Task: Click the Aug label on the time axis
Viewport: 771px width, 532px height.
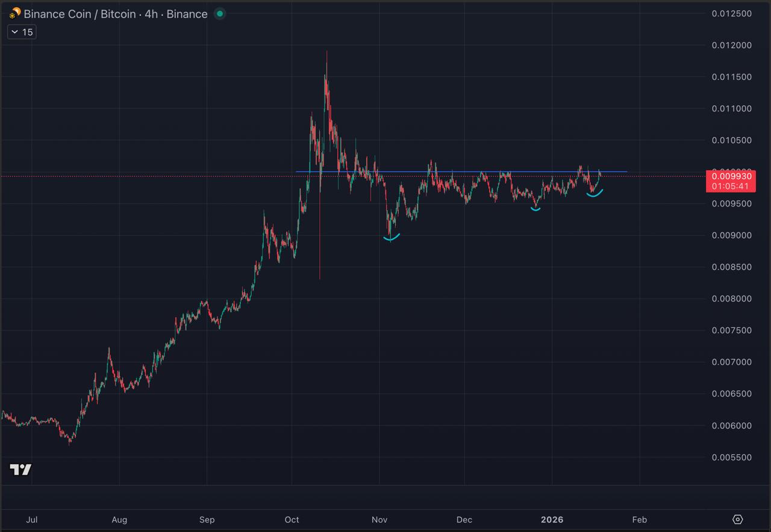Action: tap(119, 519)
